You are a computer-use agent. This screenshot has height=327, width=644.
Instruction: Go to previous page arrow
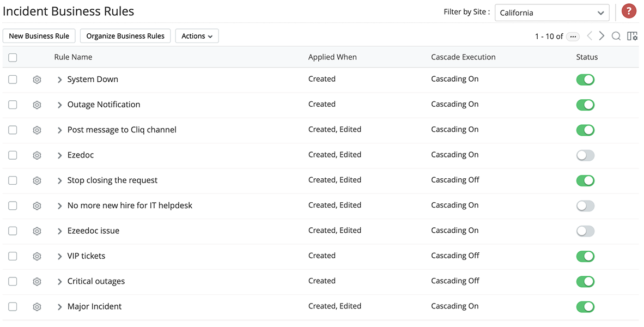coord(590,36)
